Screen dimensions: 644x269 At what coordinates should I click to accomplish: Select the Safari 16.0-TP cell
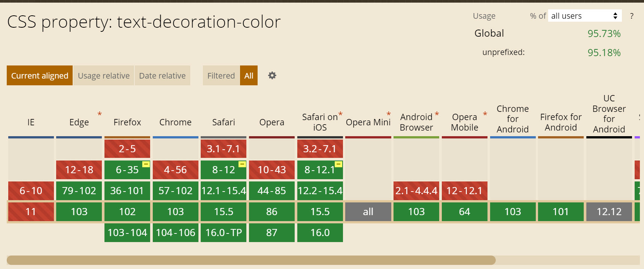pyautogui.click(x=224, y=233)
